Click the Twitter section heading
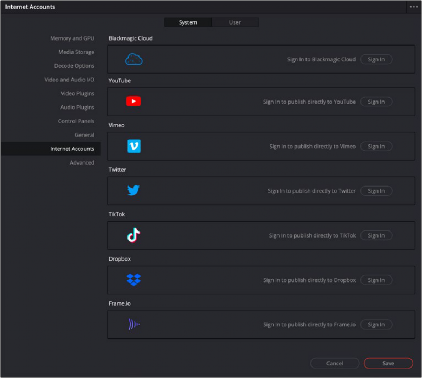 pos(117,170)
